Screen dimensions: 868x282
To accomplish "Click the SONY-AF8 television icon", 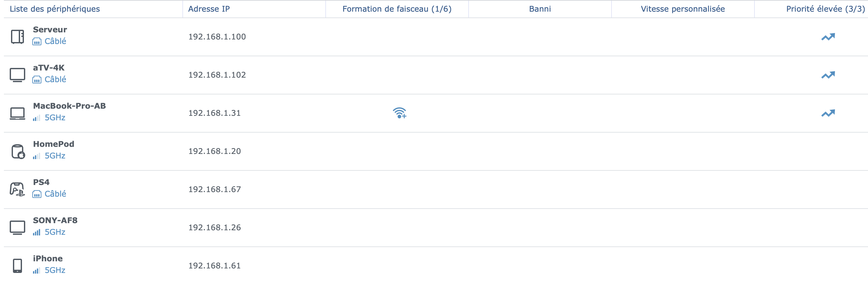I will tap(17, 228).
